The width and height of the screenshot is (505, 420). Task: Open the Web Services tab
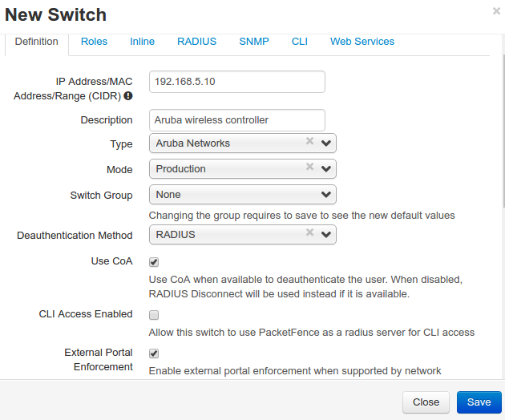(x=362, y=42)
